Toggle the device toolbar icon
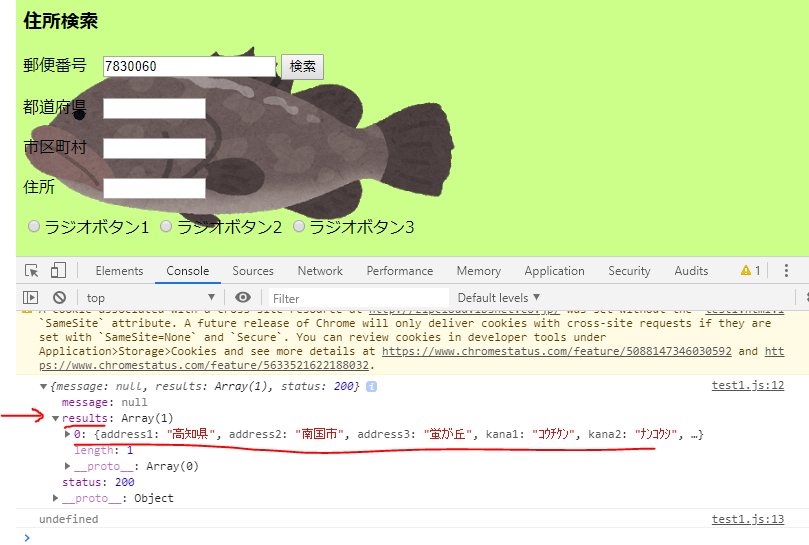 point(58,270)
